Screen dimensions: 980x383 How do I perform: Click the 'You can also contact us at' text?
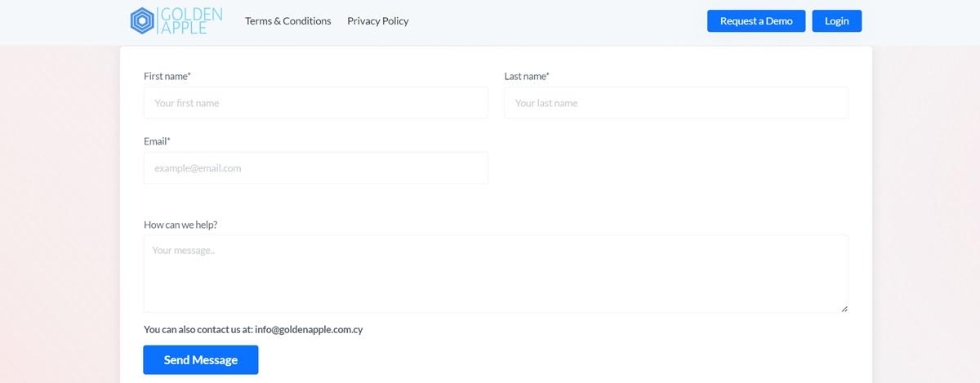coord(198,330)
